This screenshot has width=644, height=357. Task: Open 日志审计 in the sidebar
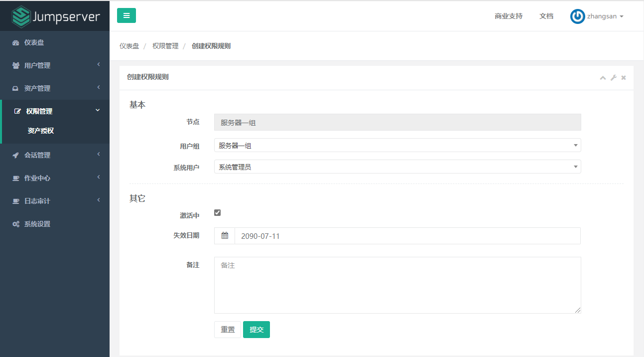(x=33, y=200)
